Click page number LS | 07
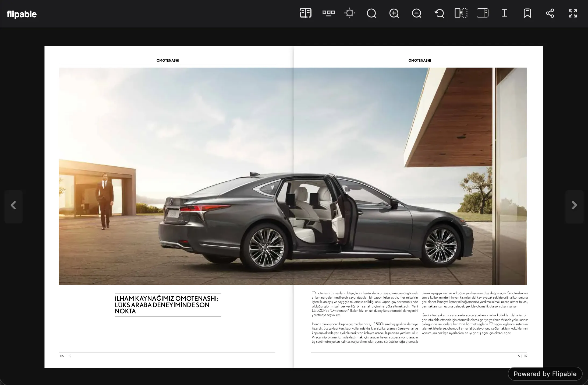 (522, 356)
